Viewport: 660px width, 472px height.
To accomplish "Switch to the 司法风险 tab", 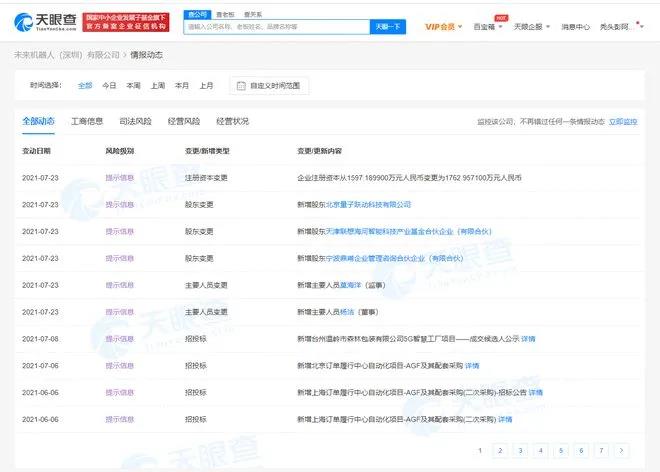I will (x=135, y=122).
